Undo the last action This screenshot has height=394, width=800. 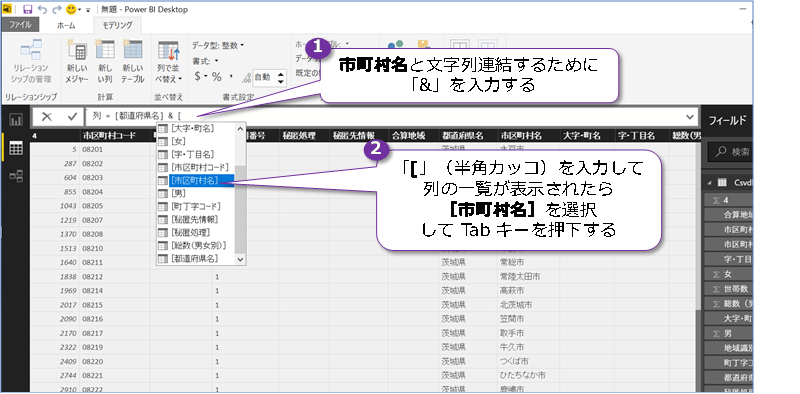click(x=42, y=9)
